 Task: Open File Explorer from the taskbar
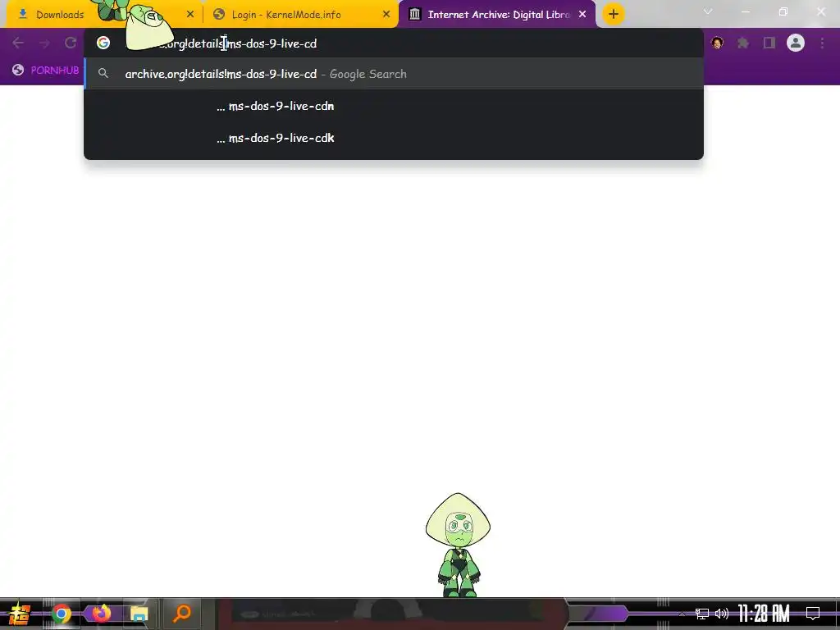click(139, 614)
